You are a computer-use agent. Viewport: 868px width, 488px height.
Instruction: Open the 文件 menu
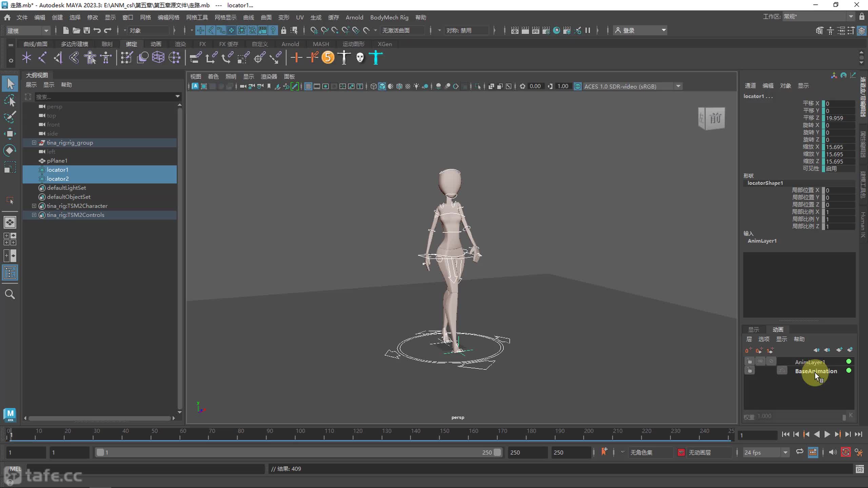pyautogui.click(x=22, y=17)
